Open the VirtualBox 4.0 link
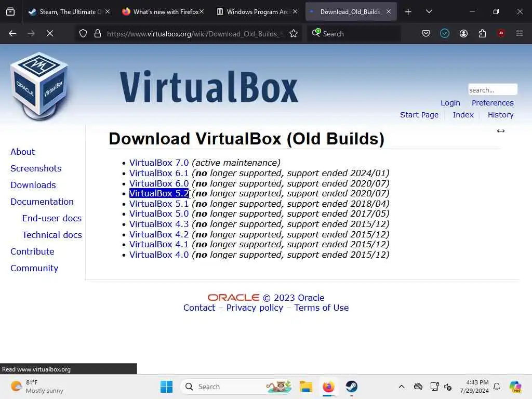 pyautogui.click(x=159, y=255)
